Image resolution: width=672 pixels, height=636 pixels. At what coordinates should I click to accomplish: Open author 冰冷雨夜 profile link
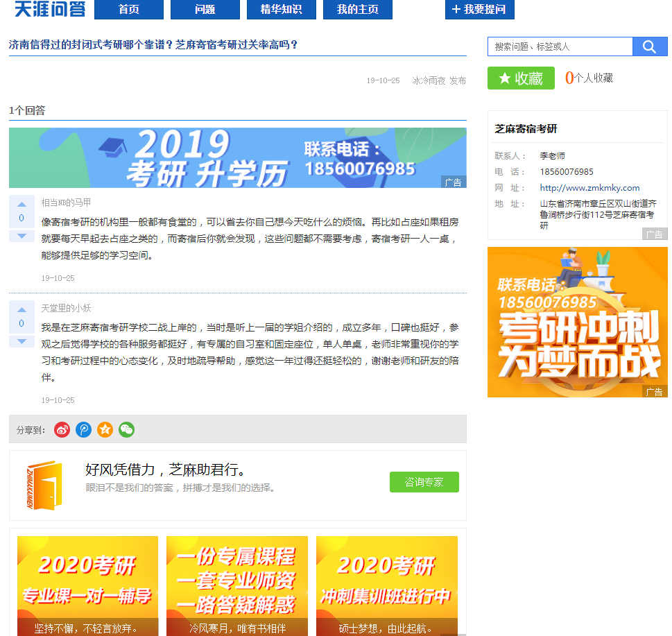click(429, 80)
